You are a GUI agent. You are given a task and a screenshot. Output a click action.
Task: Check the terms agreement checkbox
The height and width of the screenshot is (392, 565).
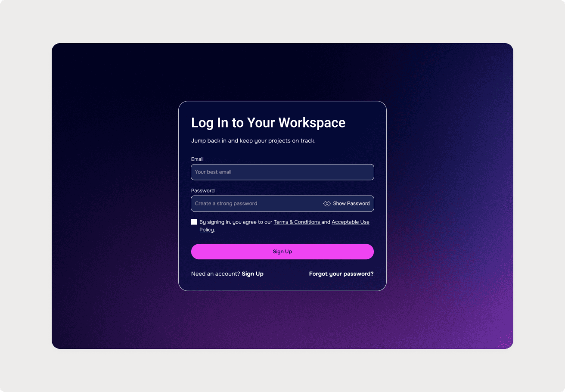click(194, 222)
